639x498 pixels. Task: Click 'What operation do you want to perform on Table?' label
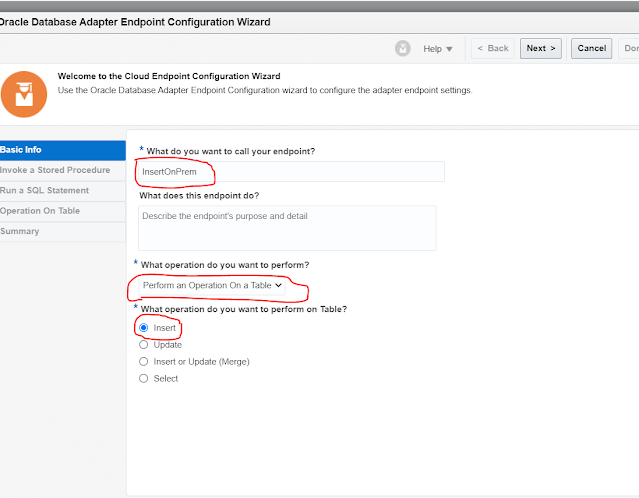244,309
